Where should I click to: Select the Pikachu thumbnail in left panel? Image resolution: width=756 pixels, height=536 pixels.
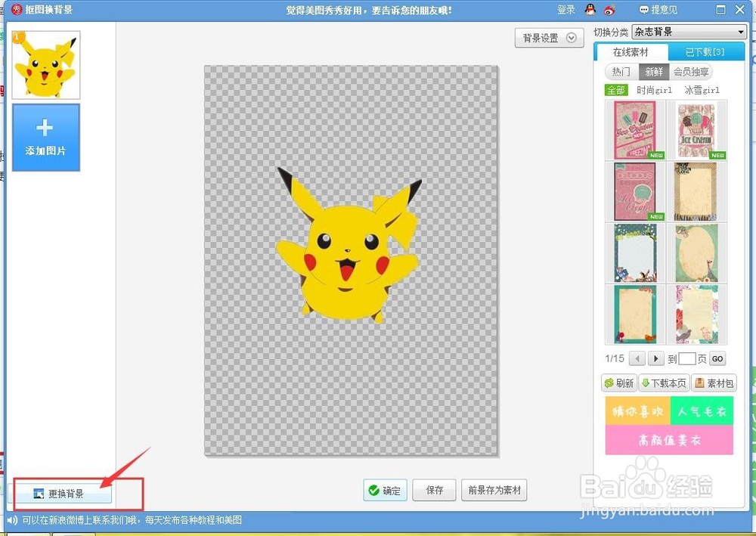[46, 65]
